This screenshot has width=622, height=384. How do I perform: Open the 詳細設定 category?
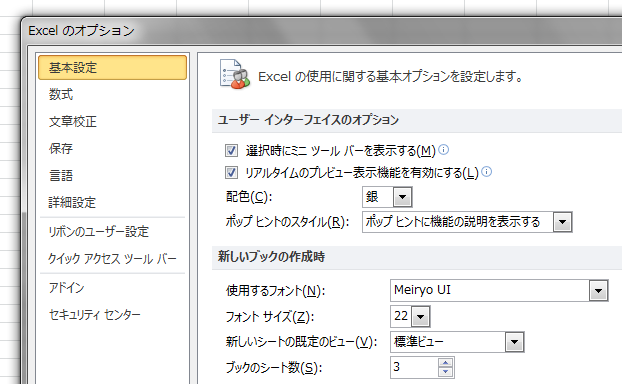click(x=72, y=202)
